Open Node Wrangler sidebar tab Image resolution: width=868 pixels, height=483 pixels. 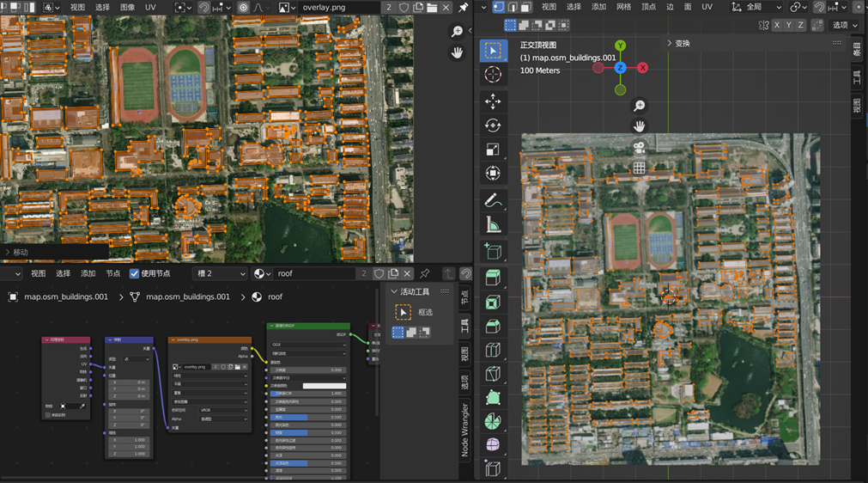point(465,430)
